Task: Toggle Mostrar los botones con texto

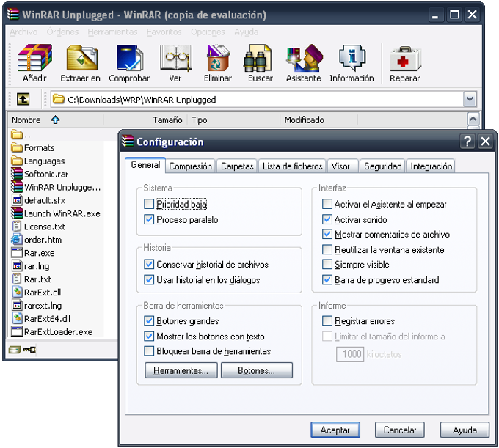Action: pos(149,336)
